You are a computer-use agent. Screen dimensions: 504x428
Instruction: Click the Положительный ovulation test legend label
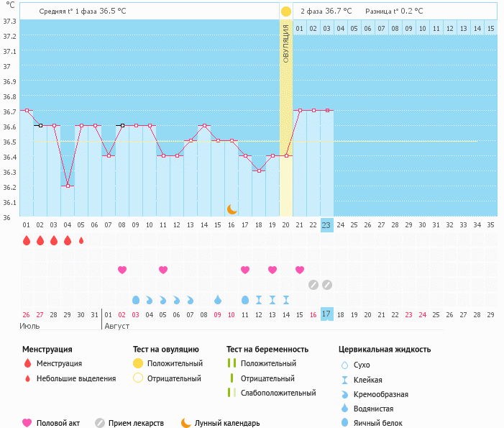coord(175,363)
